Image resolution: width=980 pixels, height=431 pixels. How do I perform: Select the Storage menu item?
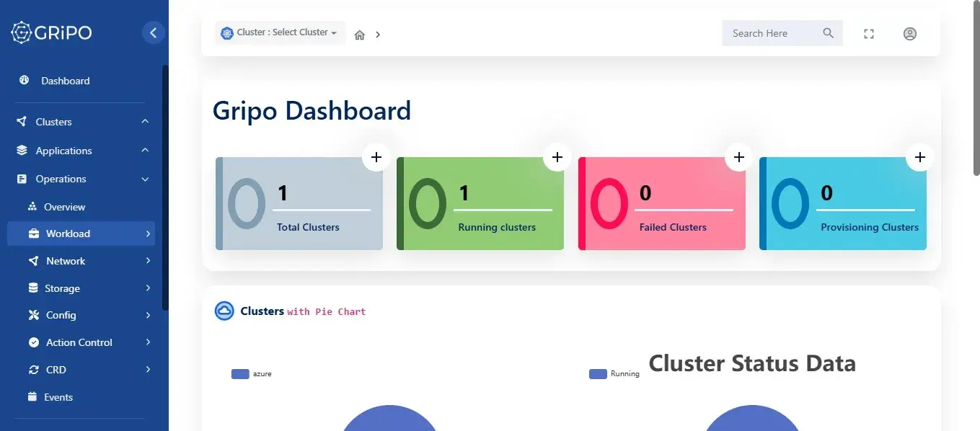[x=81, y=288]
